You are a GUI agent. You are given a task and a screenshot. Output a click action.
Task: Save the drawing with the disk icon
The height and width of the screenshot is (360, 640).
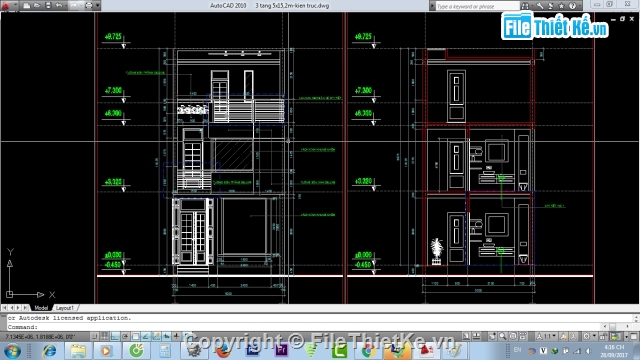tap(48, 6)
